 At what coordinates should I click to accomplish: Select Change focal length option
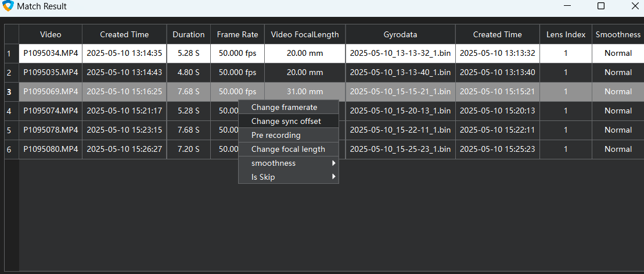click(x=288, y=149)
